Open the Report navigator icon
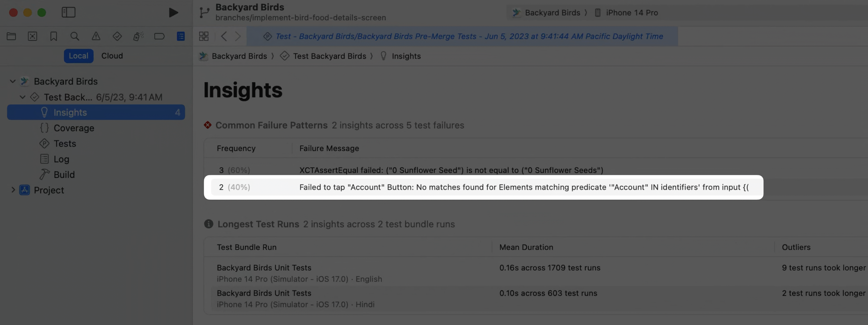 pyautogui.click(x=181, y=36)
